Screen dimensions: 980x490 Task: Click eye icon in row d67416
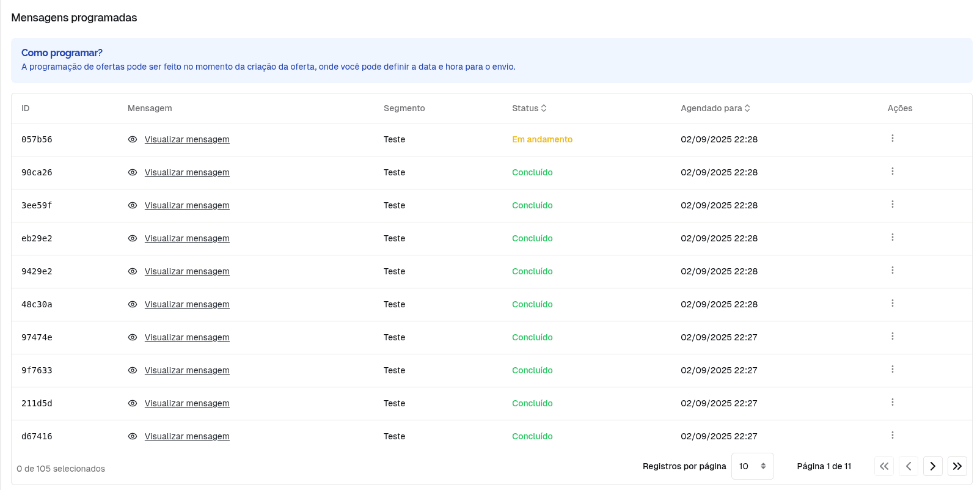pyautogui.click(x=132, y=436)
